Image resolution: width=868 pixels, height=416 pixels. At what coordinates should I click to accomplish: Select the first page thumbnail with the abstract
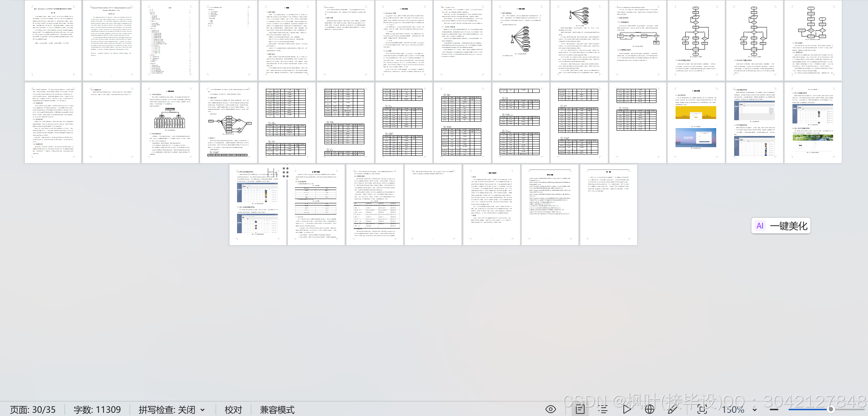(53, 40)
